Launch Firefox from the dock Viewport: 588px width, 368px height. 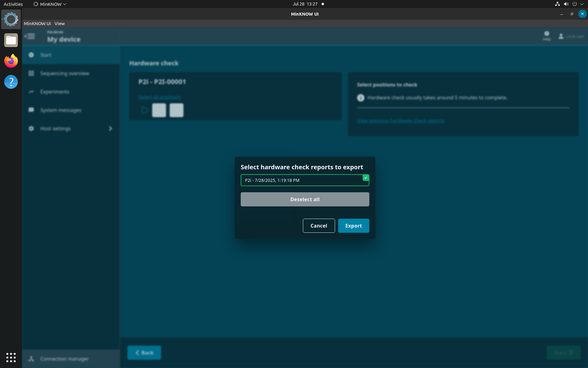point(11,61)
